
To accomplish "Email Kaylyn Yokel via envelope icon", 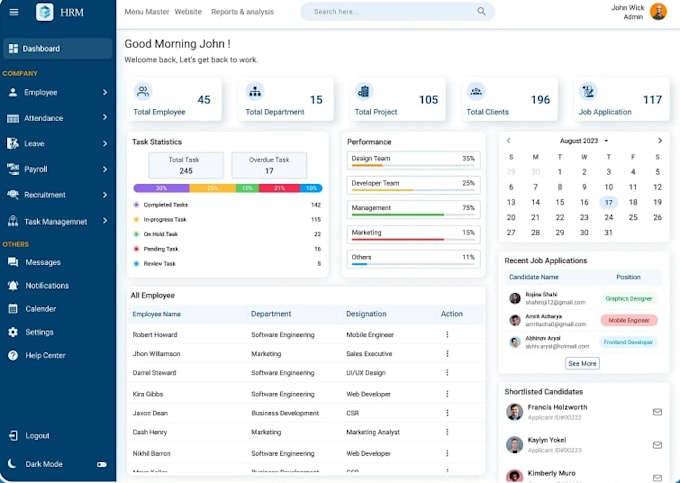I will point(657,445).
